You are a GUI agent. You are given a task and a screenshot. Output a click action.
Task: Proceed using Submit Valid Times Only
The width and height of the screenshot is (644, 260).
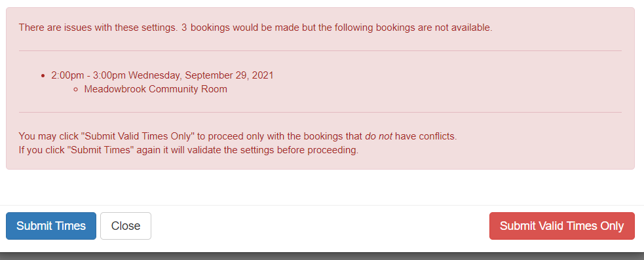562,226
